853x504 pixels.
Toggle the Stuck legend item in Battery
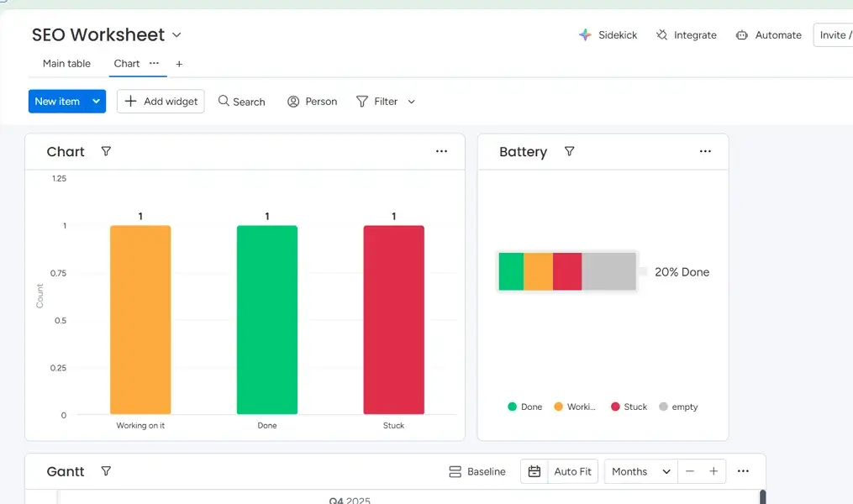click(x=628, y=407)
